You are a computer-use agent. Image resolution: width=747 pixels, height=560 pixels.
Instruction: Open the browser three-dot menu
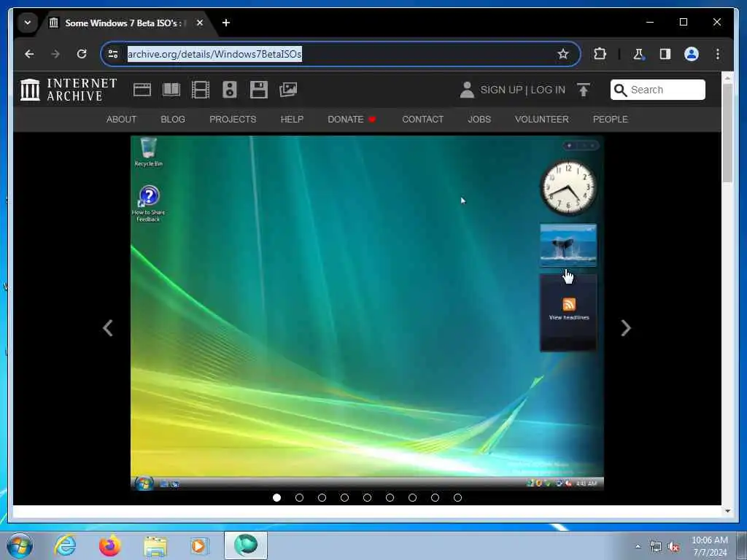(x=718, y=54)
